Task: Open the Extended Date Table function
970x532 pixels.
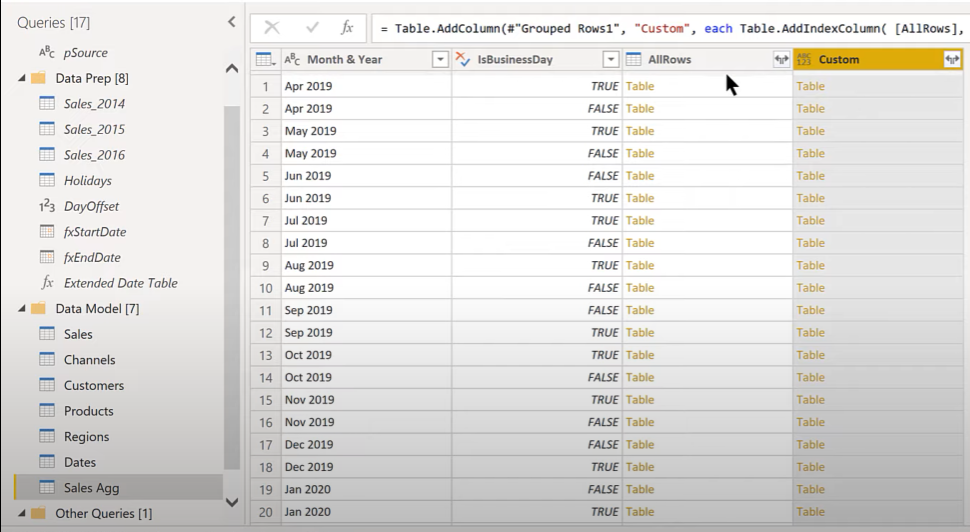Action: click(120, 283)
